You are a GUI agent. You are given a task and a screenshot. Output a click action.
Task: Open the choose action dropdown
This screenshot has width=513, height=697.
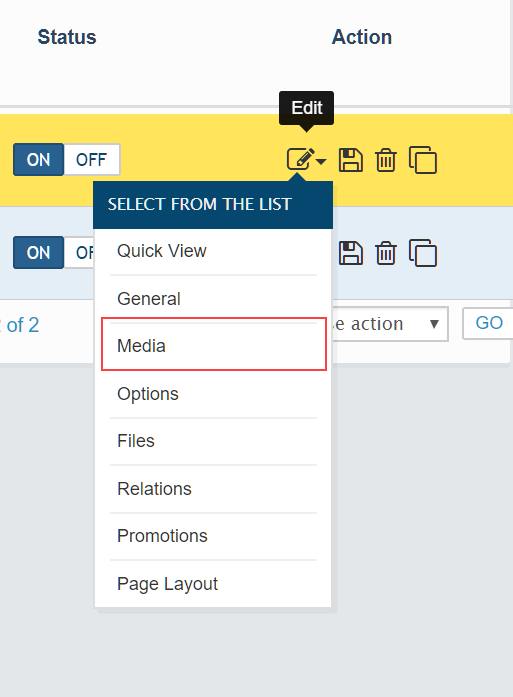click(389, 324)
